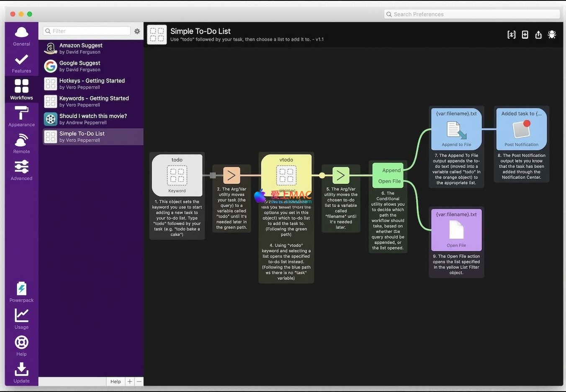Select "Should I watch this movie?" workflow

(93, 119)
